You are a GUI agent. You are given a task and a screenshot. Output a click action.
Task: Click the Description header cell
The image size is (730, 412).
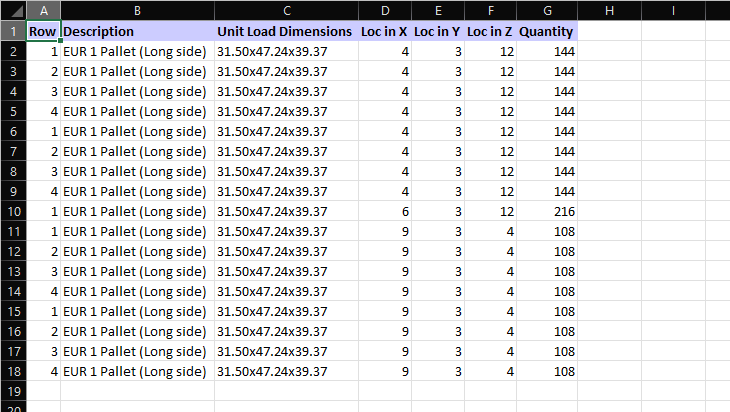pyautogui.click(x=137, y=31)
